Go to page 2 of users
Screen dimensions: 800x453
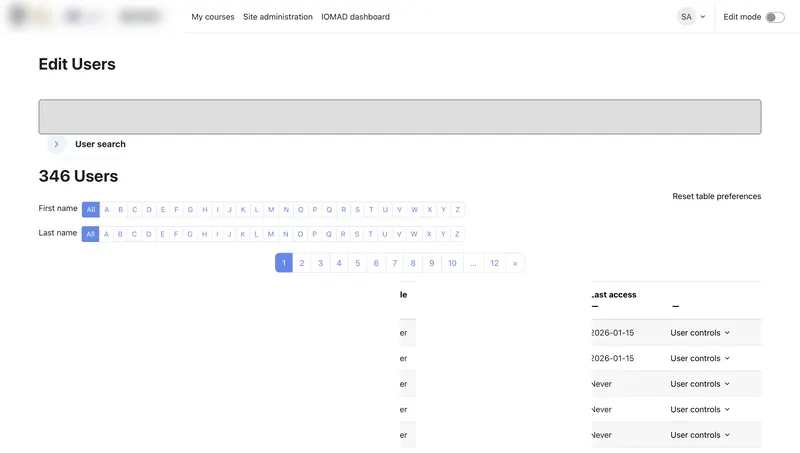(302, 263)
